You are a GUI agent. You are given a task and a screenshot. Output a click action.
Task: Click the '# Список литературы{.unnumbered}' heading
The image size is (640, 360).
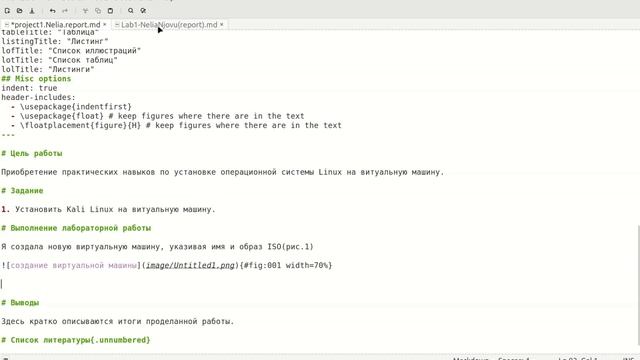76,340
